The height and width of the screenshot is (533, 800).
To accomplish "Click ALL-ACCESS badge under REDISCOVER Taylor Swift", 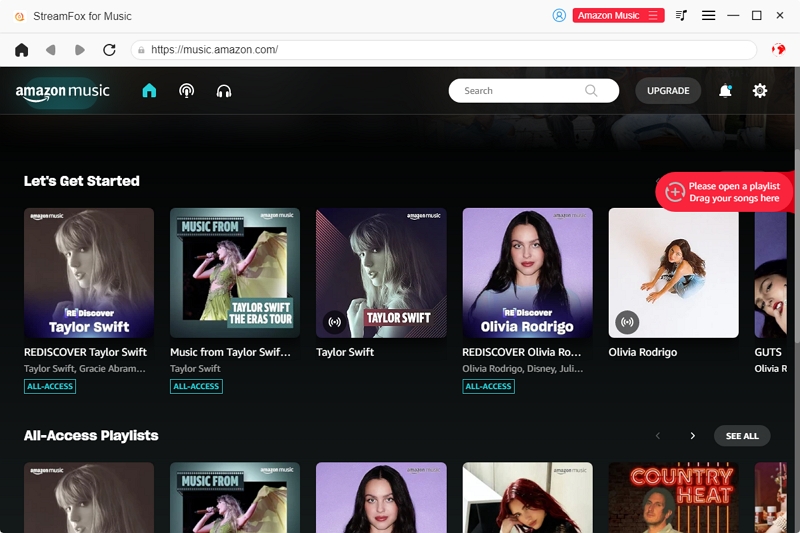I will (x=50, y=386).
